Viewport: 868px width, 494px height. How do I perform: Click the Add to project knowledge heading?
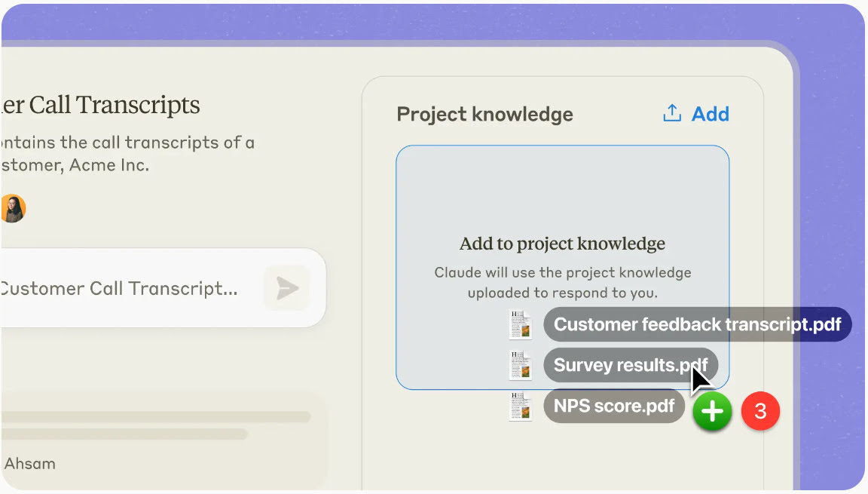click(x=562, y=244)
